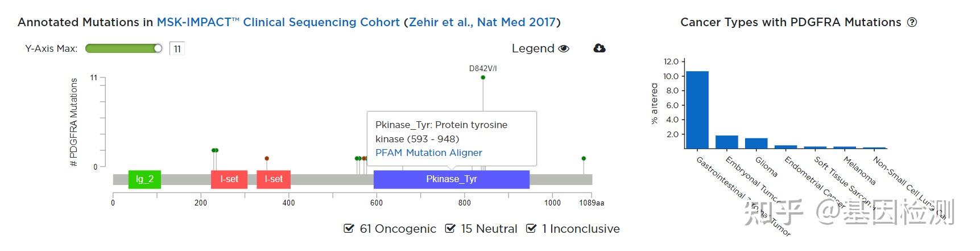Uncheck the 15 Neutral checkbox
Screen dimensions: 980x251
[450, 229]
